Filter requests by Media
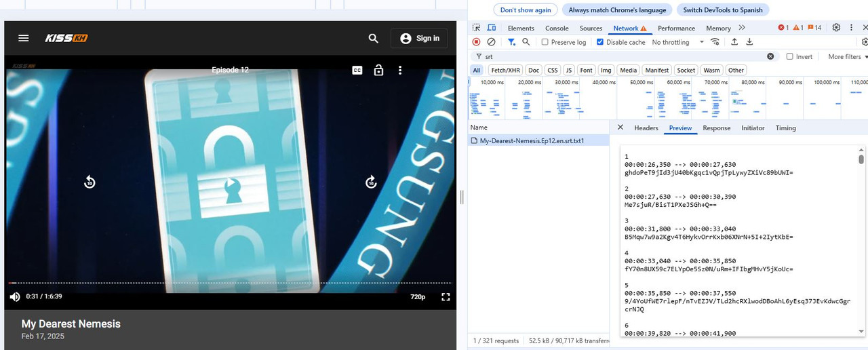 coord(629,71)
